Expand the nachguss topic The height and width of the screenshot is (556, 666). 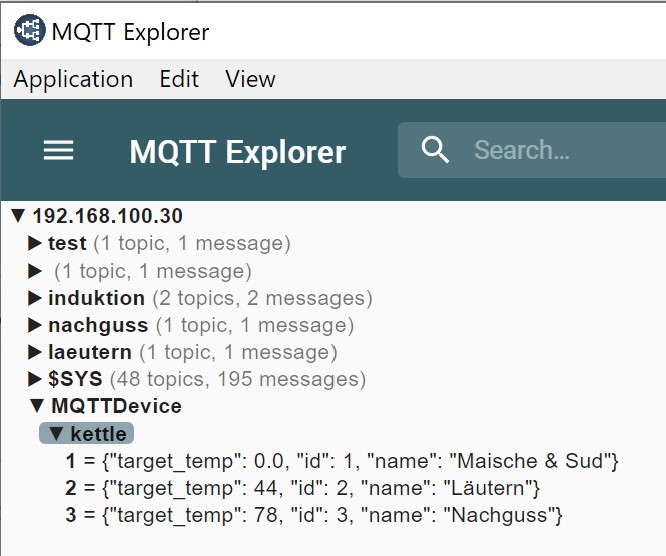(x=35, y=325)
